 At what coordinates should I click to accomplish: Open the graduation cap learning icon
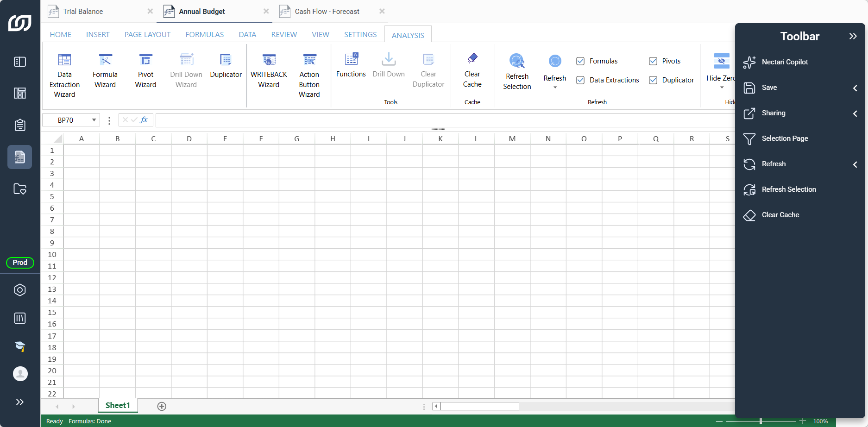[x=20, y=346]
